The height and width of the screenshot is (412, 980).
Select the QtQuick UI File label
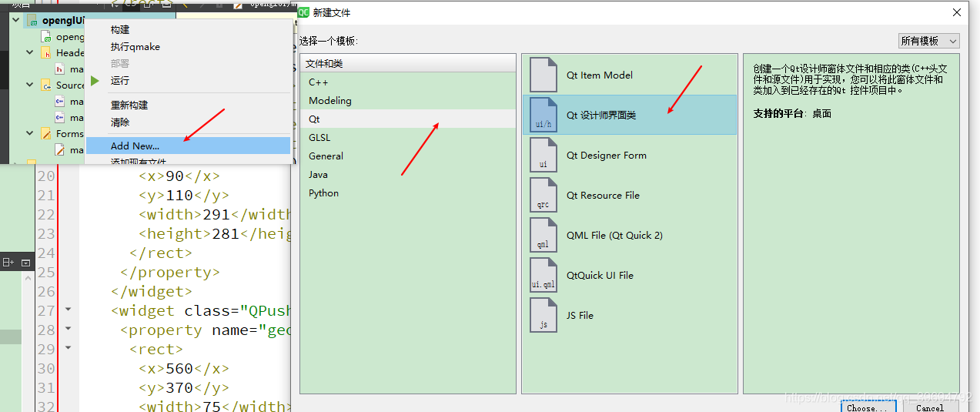tap(600, 275)
